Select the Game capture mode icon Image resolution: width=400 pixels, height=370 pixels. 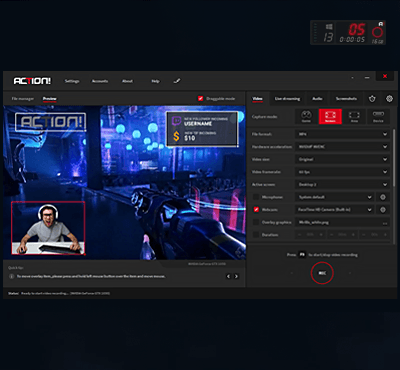pos(306,116)
